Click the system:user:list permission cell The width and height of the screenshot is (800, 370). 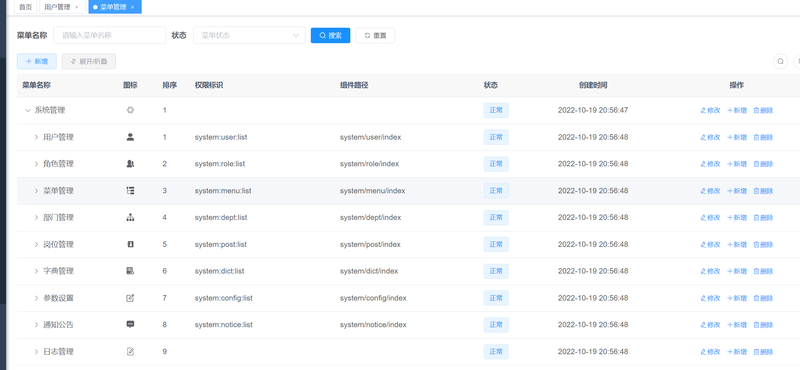point(221,137)
